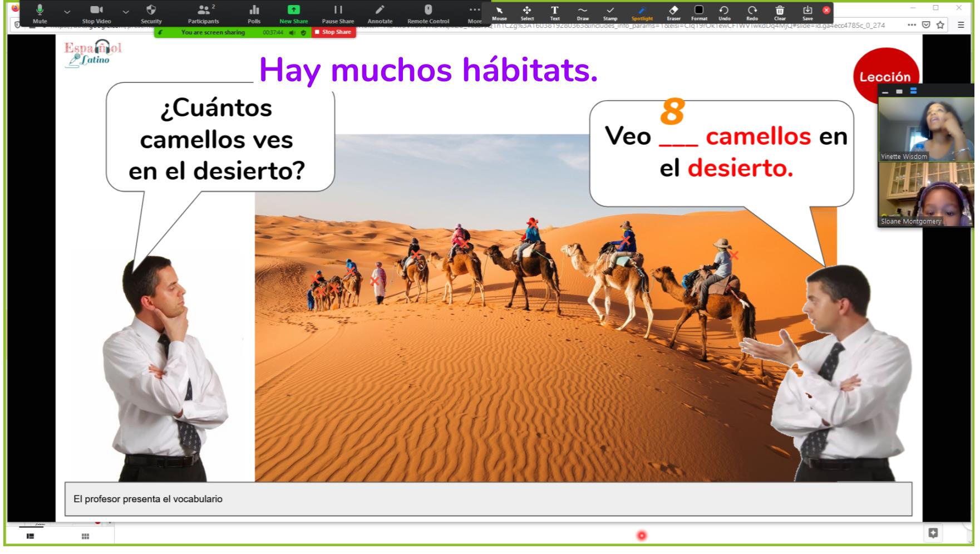Choose the Eraser annotation tool
This screenshot has height=554, width=980.
pyautogui.click(x=673, y=13)
